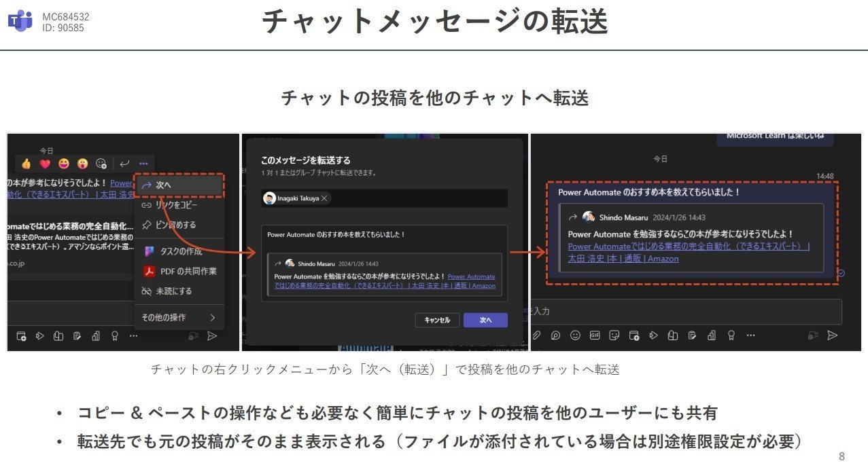868x476 pixels.
Task: Click the bullet starting with 転送先でも元の投稿
Action: click(x=440, y=442)
